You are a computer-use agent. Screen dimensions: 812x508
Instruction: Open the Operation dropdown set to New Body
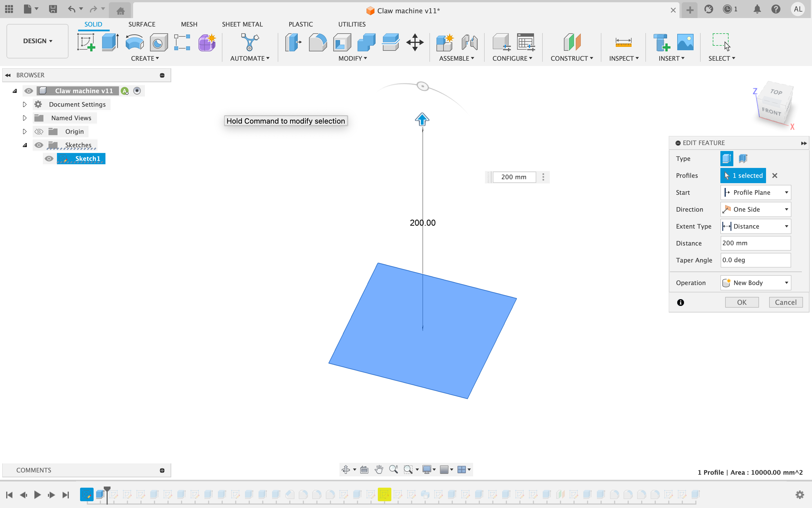[756, 283]
